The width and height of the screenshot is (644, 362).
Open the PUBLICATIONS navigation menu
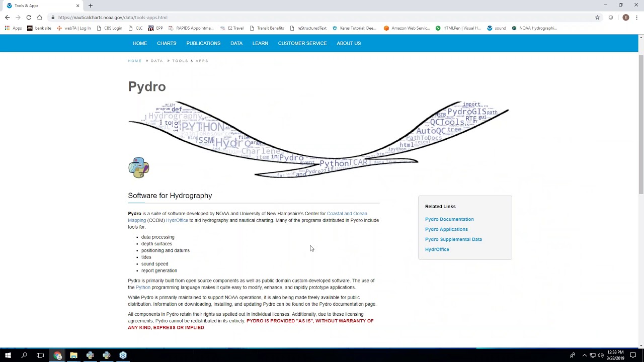coord(203,43)
